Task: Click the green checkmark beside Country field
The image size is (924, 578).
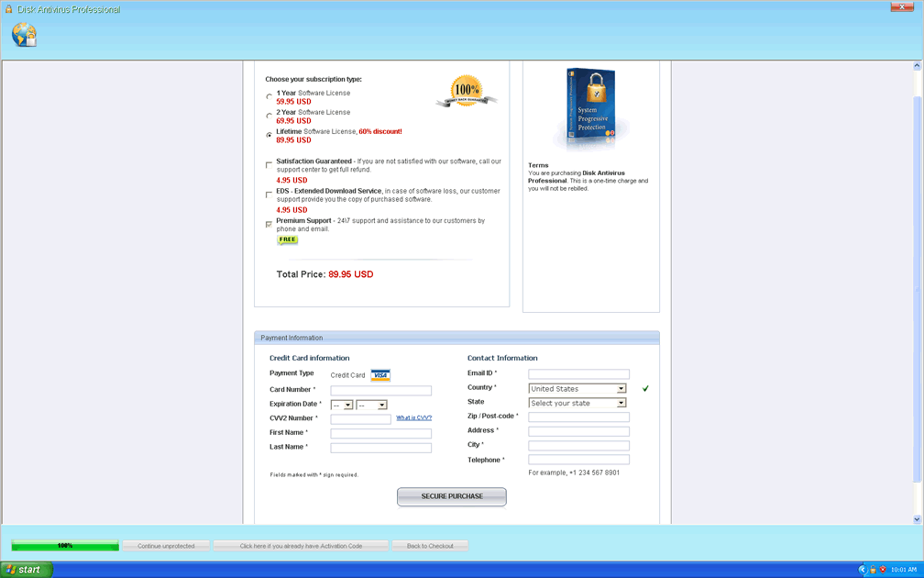Action: (645, 389)
